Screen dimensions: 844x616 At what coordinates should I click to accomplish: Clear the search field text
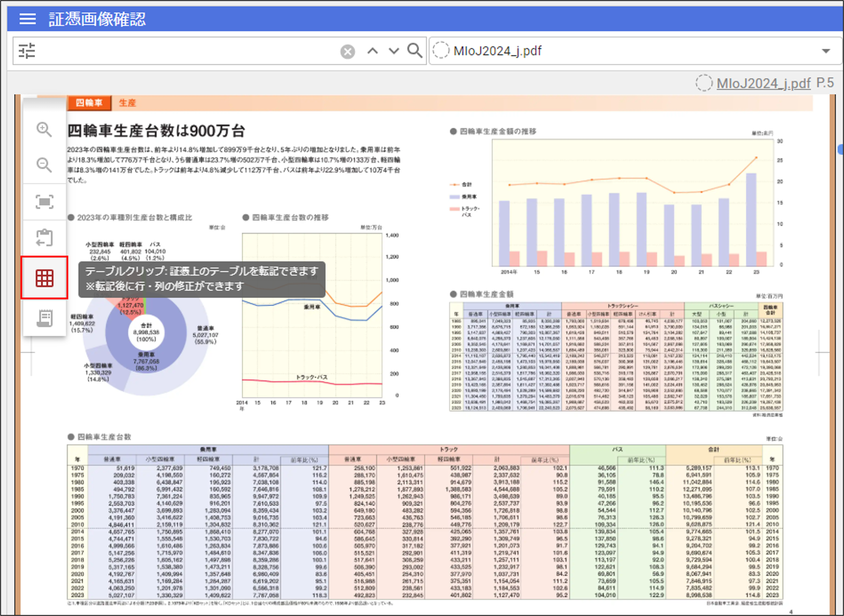pos(347,51)
